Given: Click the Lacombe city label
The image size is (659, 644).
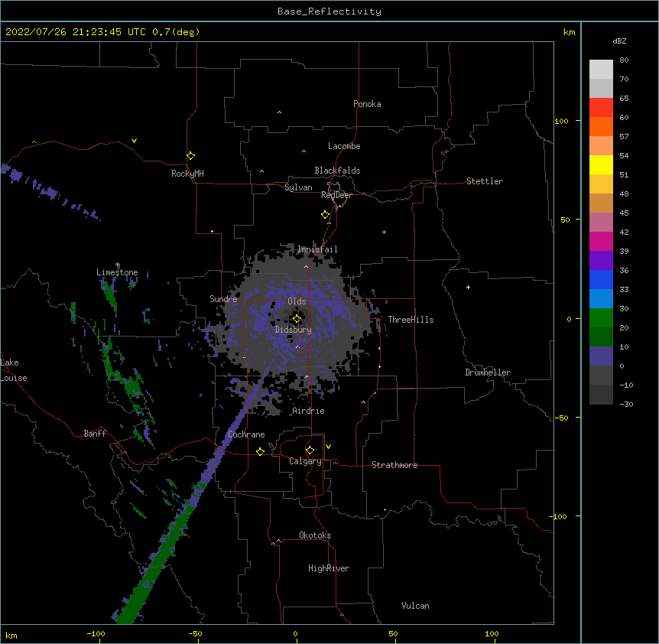Looking at the screenshot, I should point(344,146).
